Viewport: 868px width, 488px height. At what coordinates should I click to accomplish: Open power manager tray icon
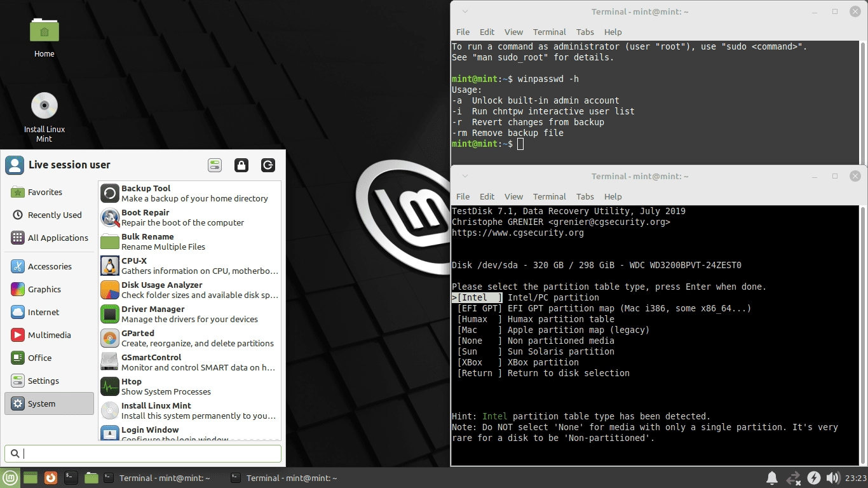coord(813,478)
